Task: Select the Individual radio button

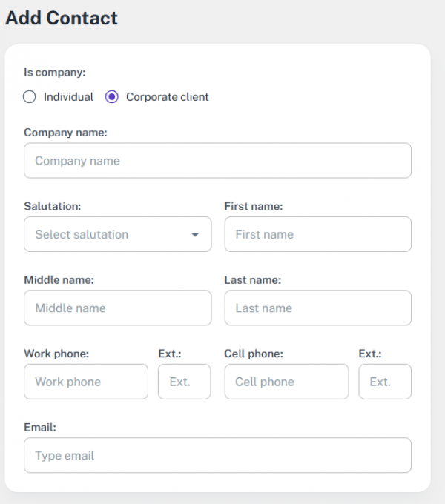Action: 30,97
